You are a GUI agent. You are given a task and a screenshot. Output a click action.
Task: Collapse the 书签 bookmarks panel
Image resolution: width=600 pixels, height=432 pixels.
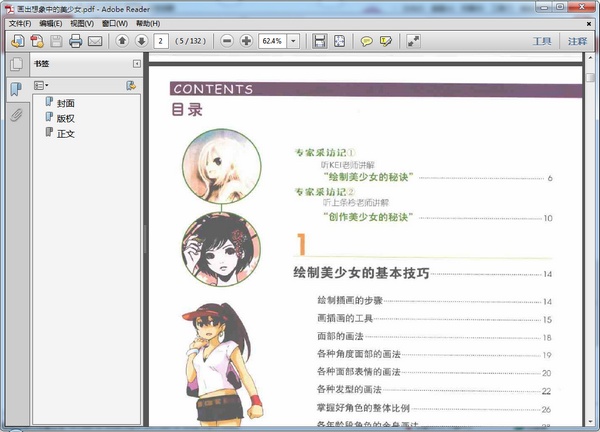click(137, 64)
